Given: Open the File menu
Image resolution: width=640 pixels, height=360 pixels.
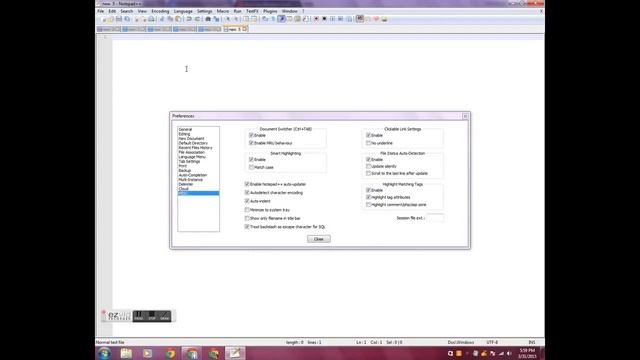Looking at the screenshot, I should tap(100, 11).
